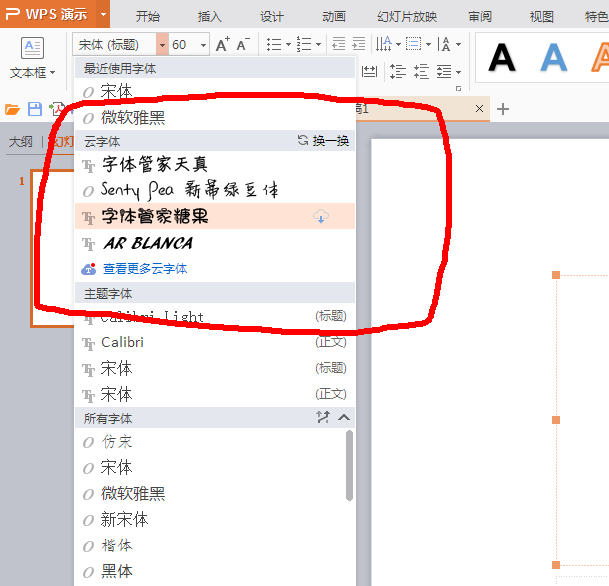Image resolution: width=609 pixels, height=586 pixels.
Task: Select Calibri theme font for 正文
Action: [x=215, y=342]
